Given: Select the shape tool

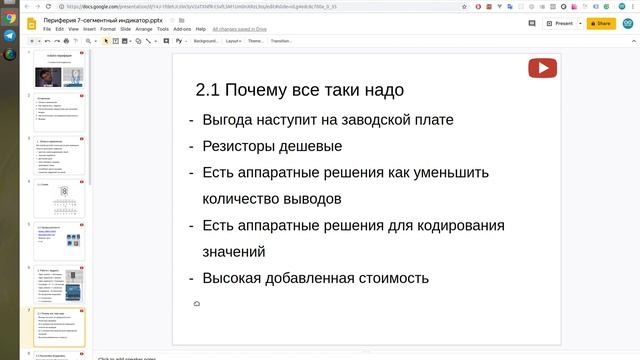Looking at the screenshot, I should tap(138, 41).
